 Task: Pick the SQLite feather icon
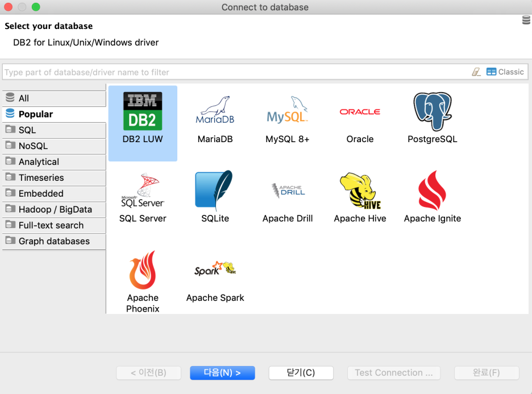[x=214, y=191]
